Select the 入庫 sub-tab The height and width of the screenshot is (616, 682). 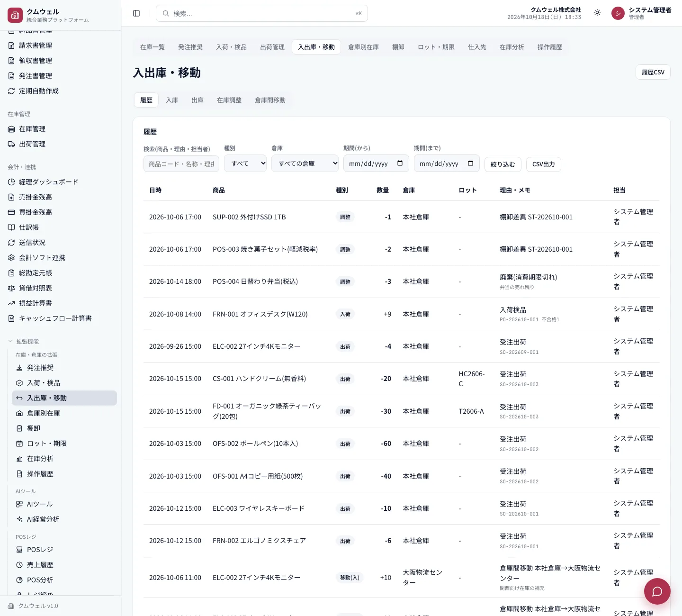click(x=172, y=100)
